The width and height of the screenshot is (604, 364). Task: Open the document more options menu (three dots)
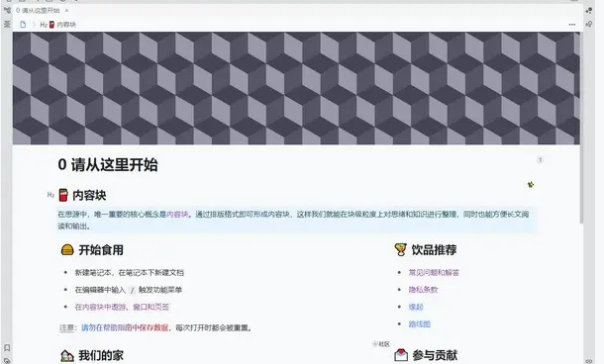[x=572, y=25]
